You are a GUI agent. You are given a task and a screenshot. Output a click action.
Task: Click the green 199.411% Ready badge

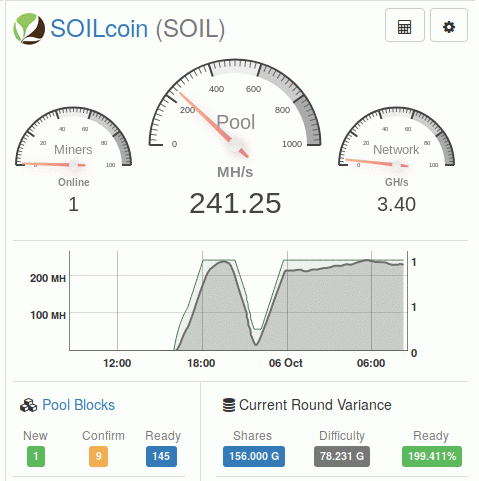[432, 456]
